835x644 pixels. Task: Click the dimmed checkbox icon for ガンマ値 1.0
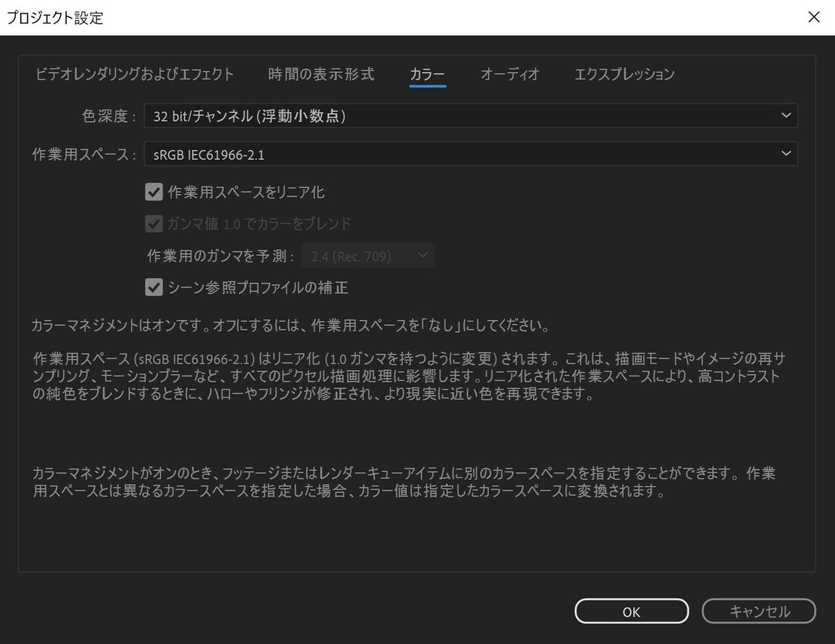(x=154, y=223)
